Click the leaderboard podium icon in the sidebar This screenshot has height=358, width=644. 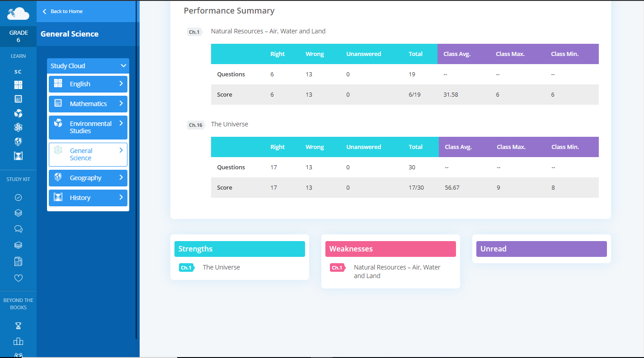[18, 341]
